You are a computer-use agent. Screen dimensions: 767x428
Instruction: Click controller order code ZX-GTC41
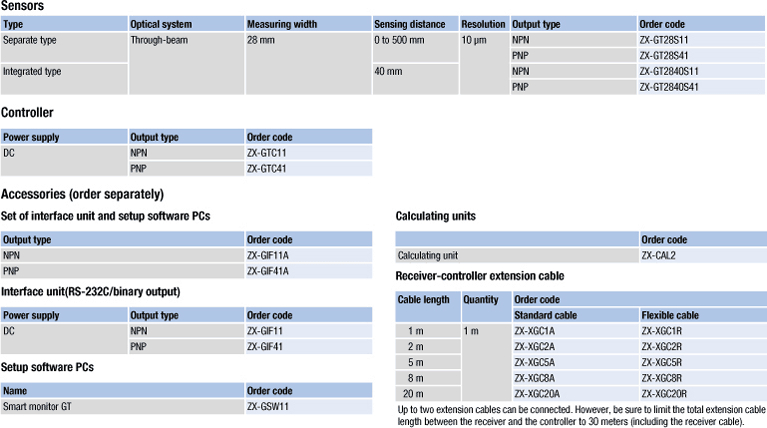[x=266, y=169]
